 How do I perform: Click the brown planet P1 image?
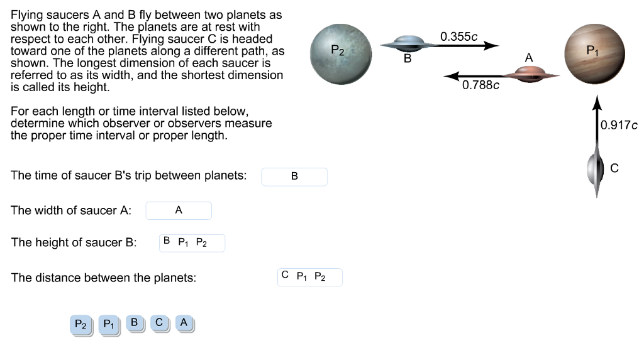click(594, 54)
